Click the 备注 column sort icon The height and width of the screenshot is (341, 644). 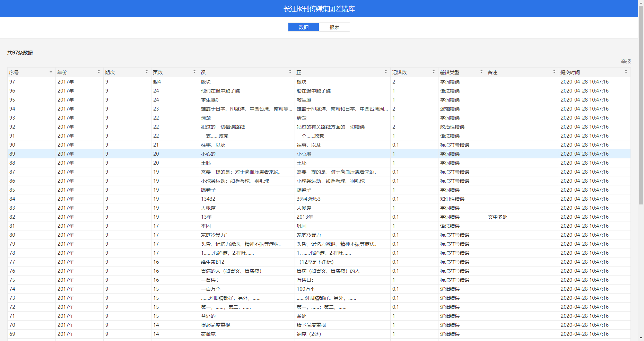pos(554,72)
